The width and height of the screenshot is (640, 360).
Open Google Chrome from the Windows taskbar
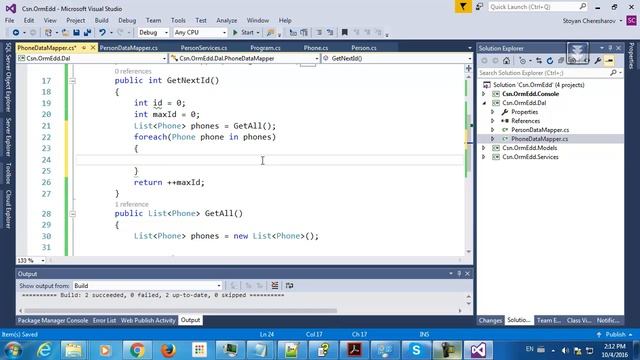coord(137,350)
